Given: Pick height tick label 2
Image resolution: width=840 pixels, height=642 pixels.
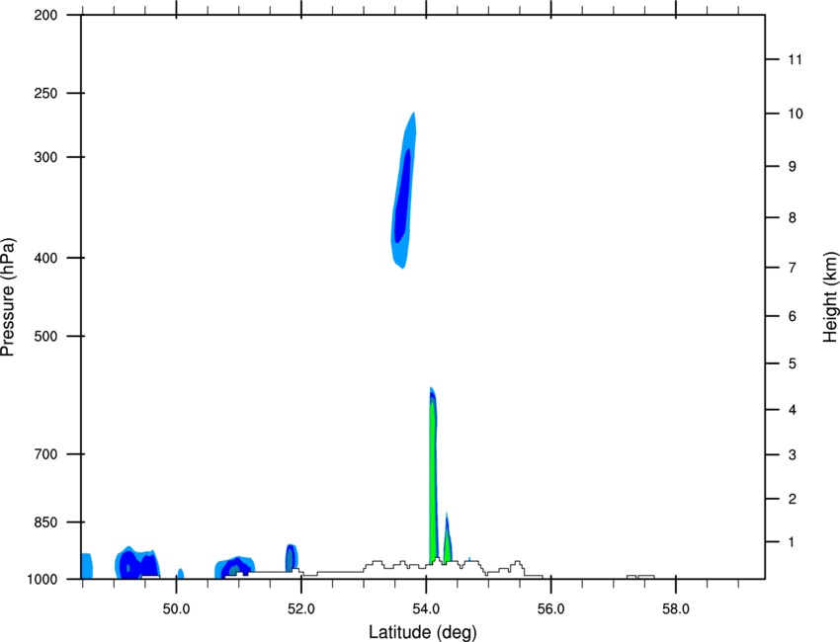Looking at the screenshot, I should click(793, 499).
